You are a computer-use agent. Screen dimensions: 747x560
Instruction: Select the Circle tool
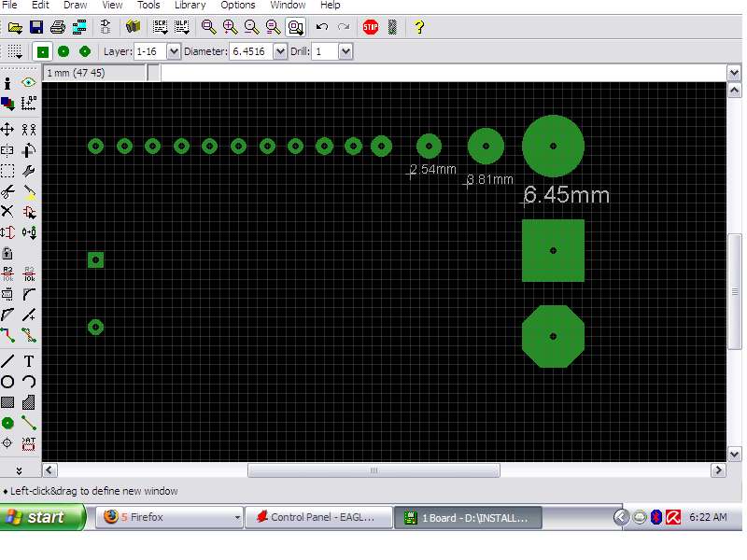click(x=7, y=382)
